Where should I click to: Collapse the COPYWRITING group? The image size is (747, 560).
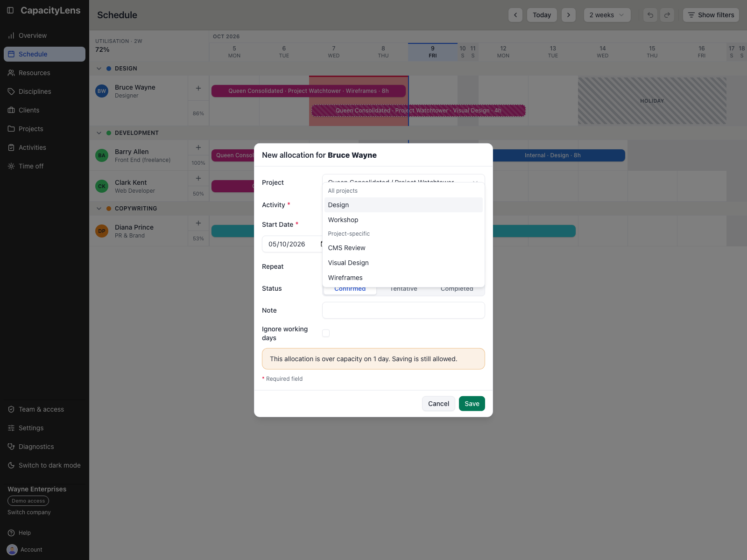pyautogui.click(x=99, y=209)
